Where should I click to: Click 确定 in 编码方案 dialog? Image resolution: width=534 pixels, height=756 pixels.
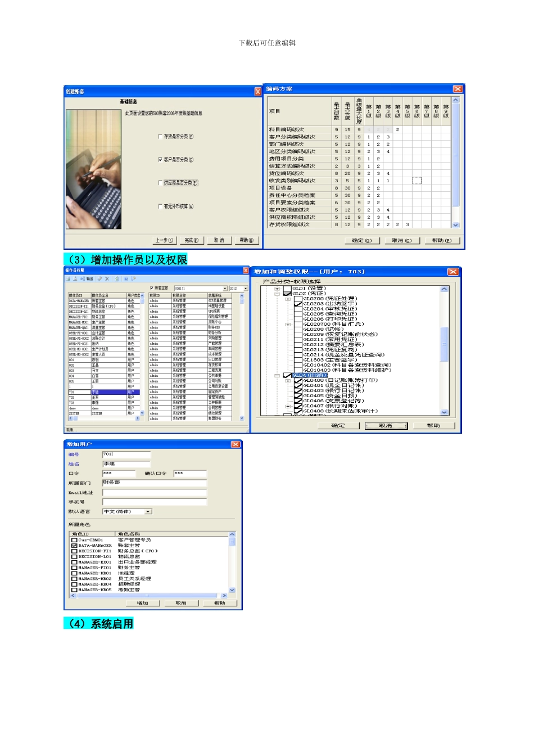pyautogui.click(x=361, y=241)
